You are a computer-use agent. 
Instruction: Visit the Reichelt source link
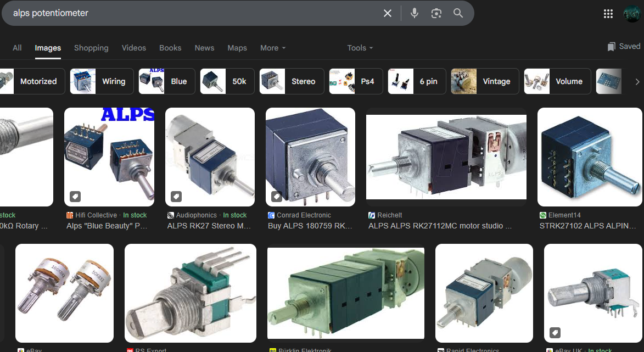[390, 215]
